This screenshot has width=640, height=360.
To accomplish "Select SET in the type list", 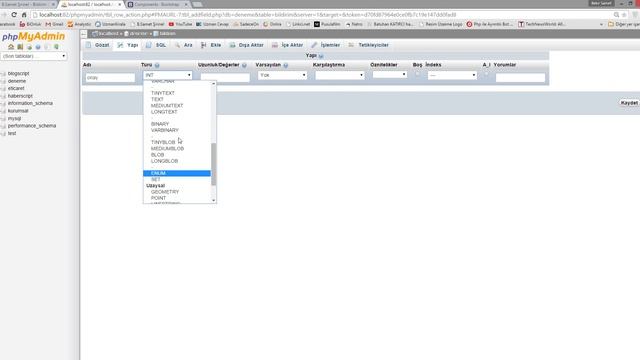I will pos(177,180).
